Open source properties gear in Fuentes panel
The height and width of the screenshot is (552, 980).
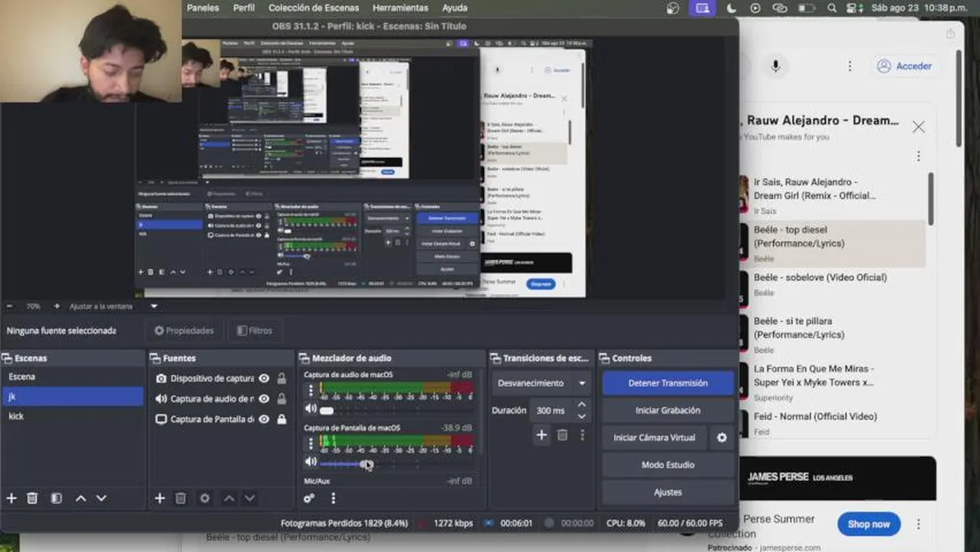(205, 498)
